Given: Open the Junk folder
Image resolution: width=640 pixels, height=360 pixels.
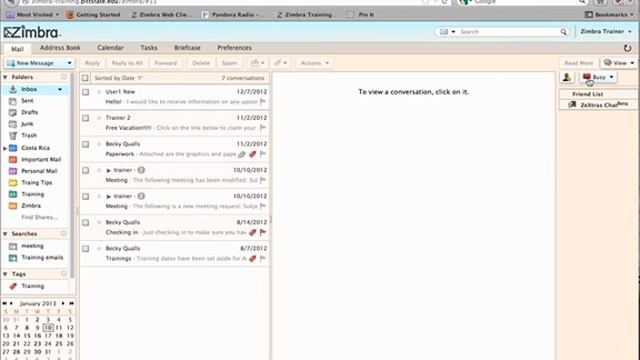Looking at the screenshot, I should click(x=27, y=124).
